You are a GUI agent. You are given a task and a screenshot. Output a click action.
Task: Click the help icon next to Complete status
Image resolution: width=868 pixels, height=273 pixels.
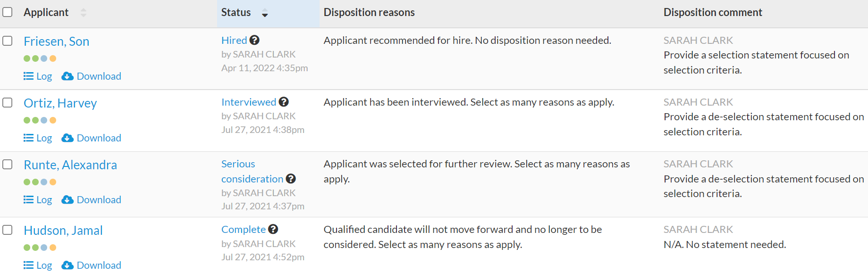point(273,229)
